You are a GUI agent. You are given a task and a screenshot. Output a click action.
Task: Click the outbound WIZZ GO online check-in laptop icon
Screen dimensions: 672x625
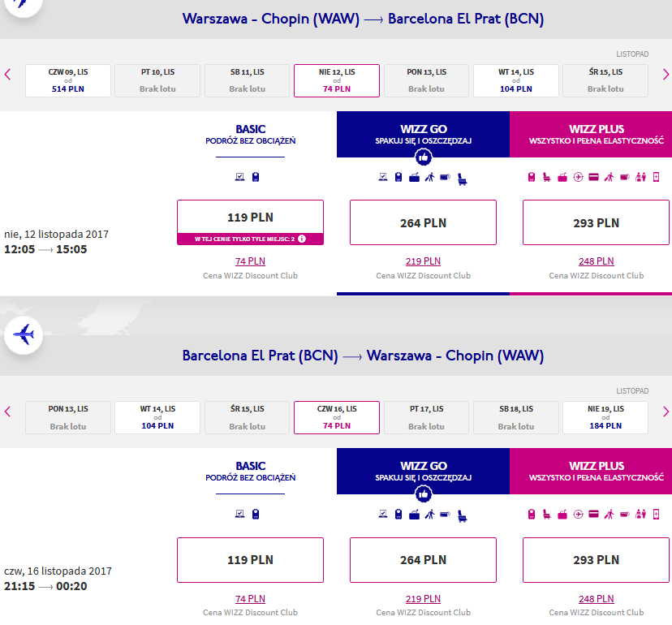pos(383,177)
